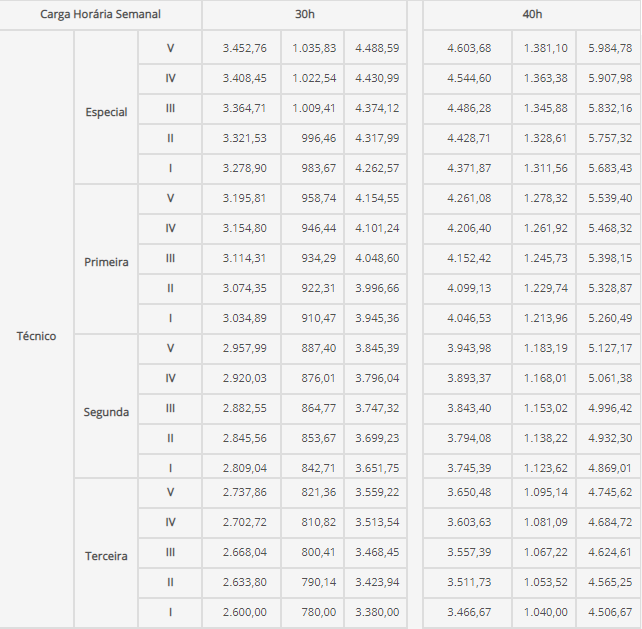Image resolution: width=642 pixels, height=629 pixels.
Task: Click cell value 2.882,55
Action: 244,408
